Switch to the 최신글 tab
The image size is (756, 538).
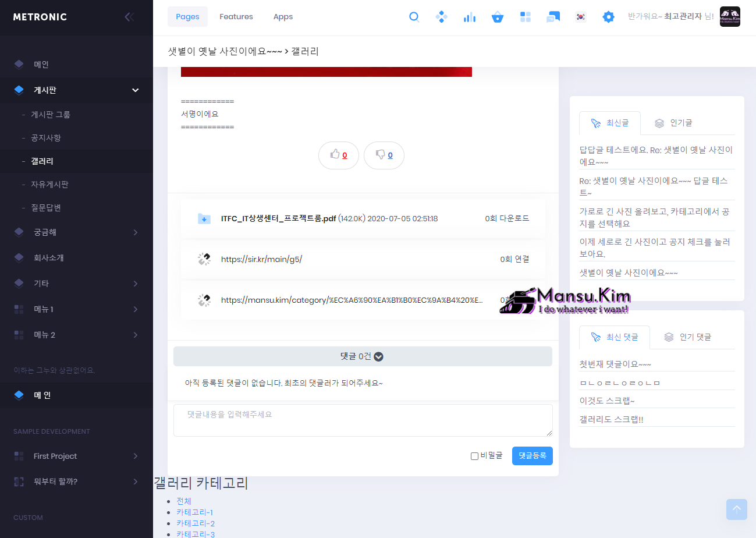pyautogui.click(x=610, y=123)
